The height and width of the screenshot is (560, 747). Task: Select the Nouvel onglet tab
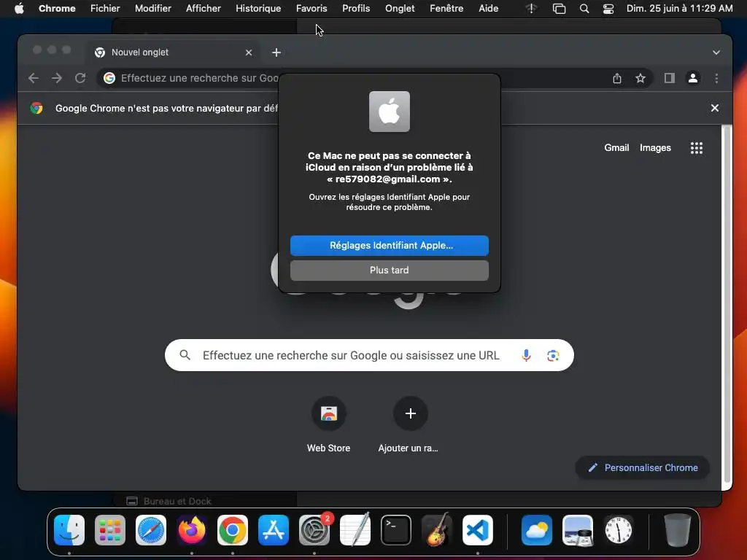pos(174,52)
